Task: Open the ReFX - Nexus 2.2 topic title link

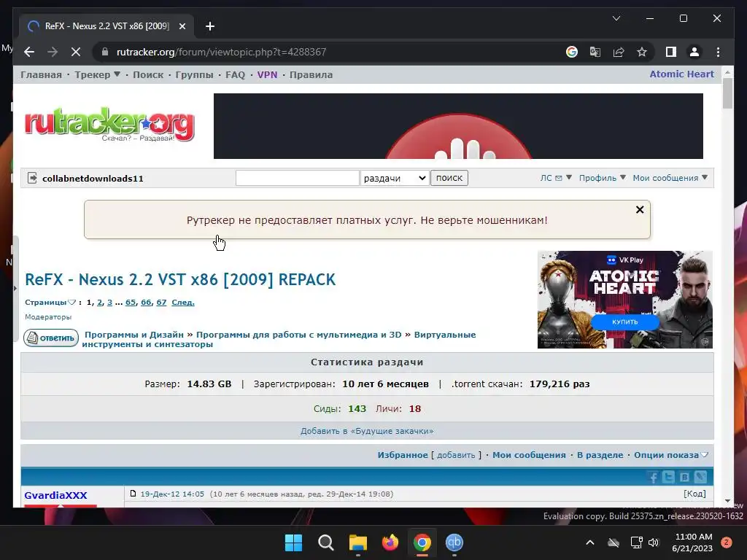Action: (180, 279)
